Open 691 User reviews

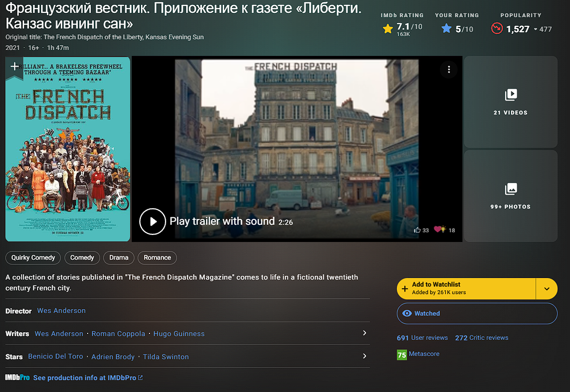coord(423,338)
